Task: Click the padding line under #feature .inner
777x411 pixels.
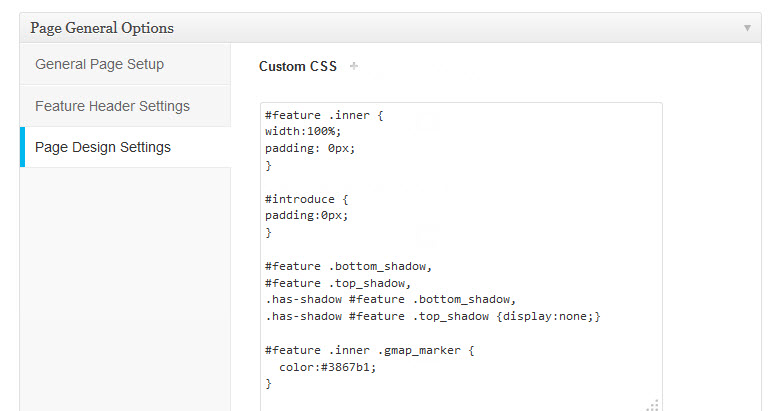Action: [310, 148]
